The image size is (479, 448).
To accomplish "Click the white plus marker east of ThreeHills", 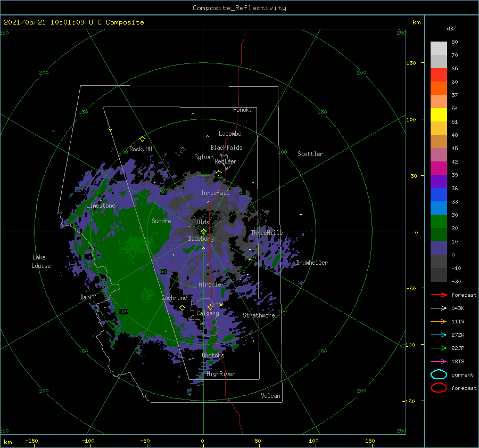I will [301, 214].
